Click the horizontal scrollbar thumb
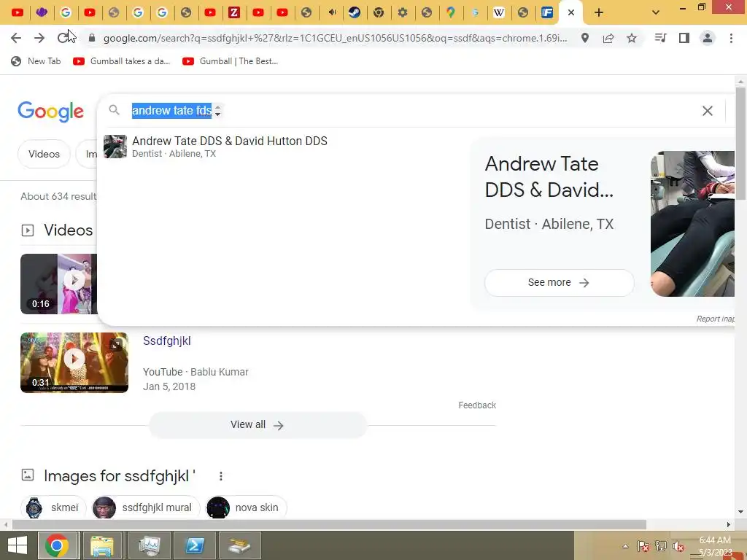 [329, 525]
